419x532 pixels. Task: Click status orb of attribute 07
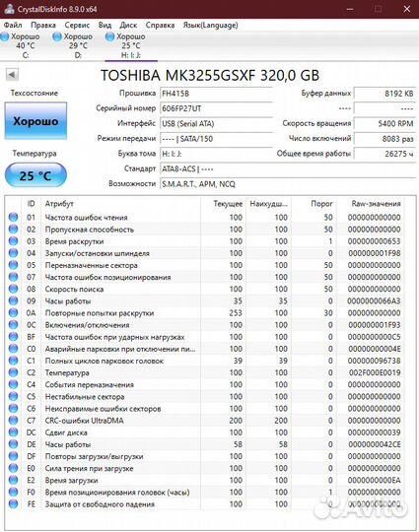pyautogui.click(x=13, y=277)
